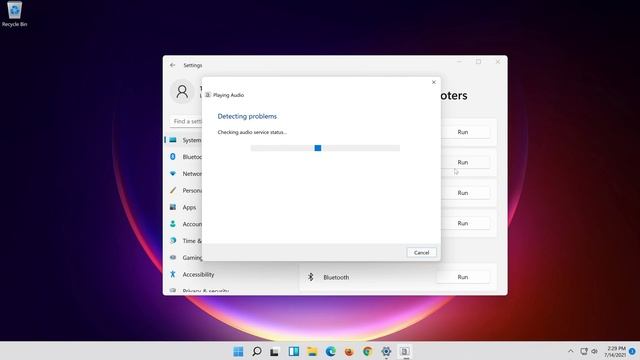This screenshot has height=360, width=640.
Task: Show hidden system tray icons
Action: coord(571,351)
